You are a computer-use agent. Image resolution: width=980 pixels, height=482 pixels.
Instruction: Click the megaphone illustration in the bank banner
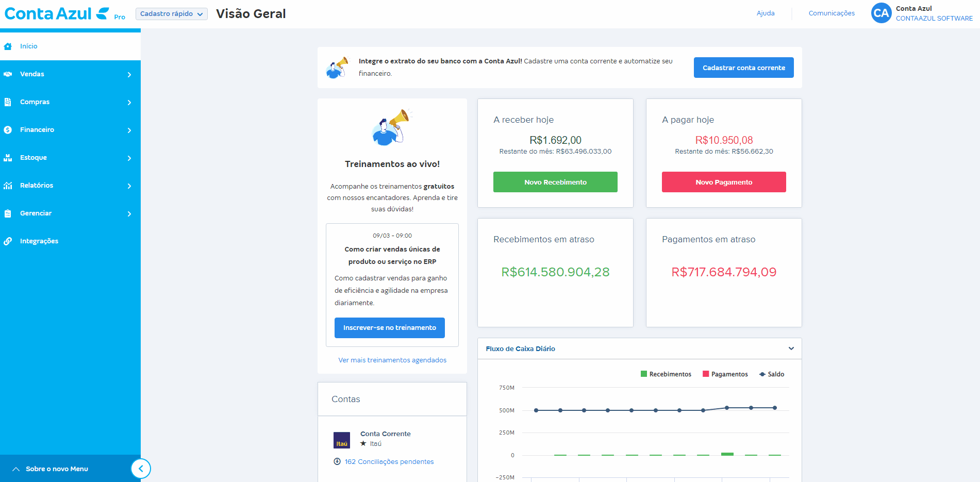[338, 68]
